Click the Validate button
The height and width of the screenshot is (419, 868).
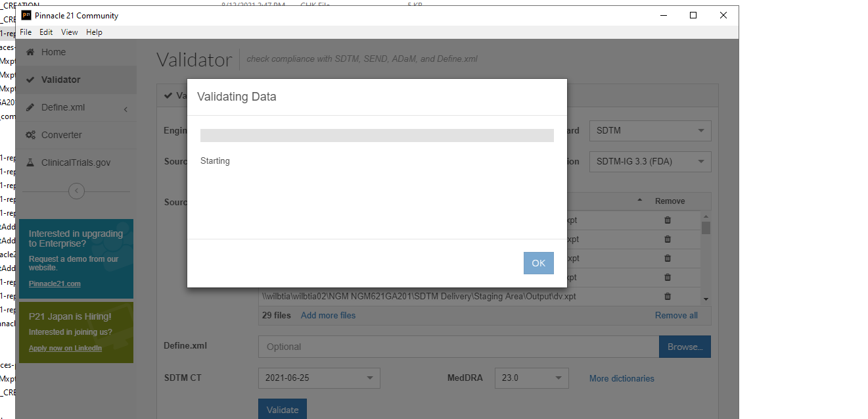[283, 409]
